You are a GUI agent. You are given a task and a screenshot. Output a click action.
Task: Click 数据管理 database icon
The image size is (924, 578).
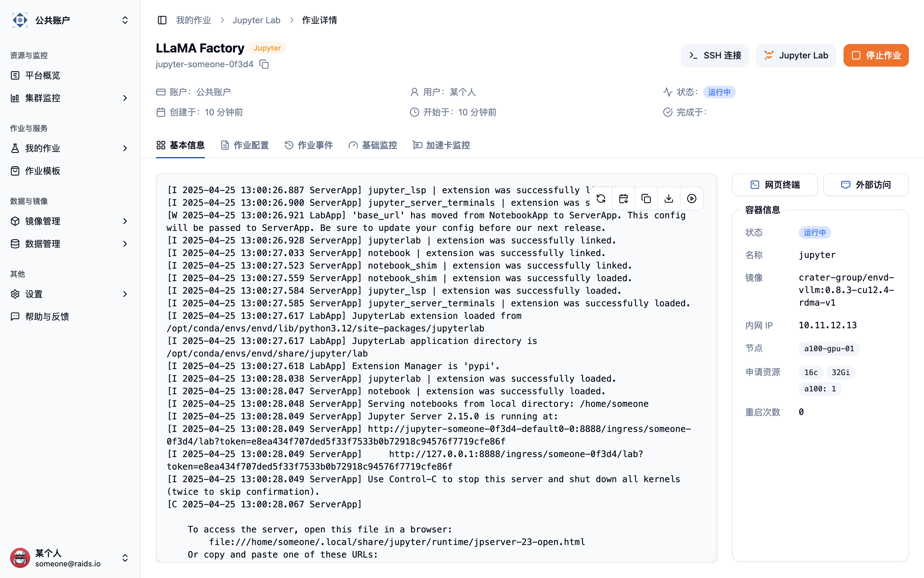pos(15,243)
